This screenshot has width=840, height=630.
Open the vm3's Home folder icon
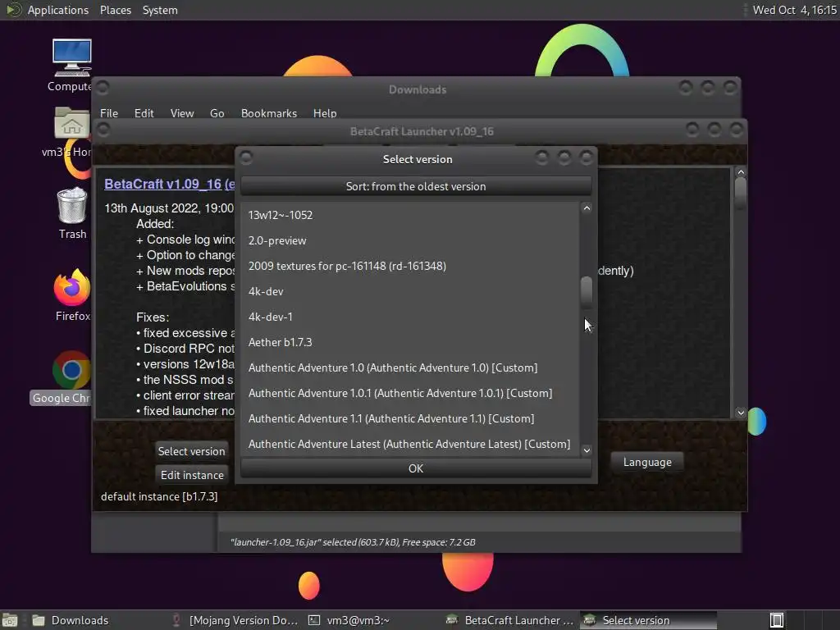72,124
